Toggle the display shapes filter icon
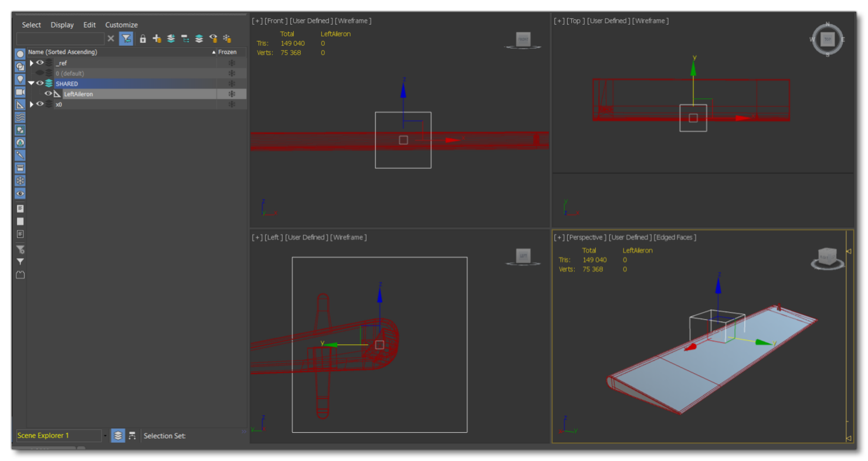This screenshot has height=461, width=868. click(20, 67)
